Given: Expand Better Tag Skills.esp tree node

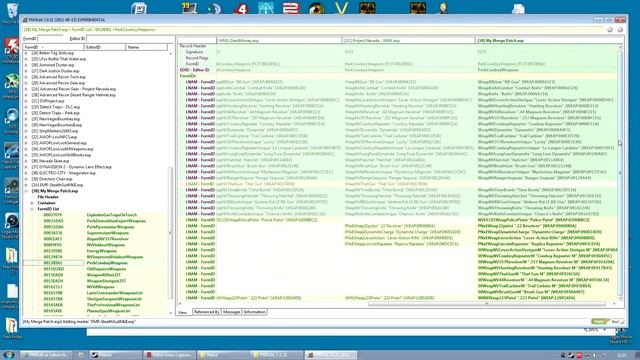Looking at the screenshot, I should (x=26, y=53).
